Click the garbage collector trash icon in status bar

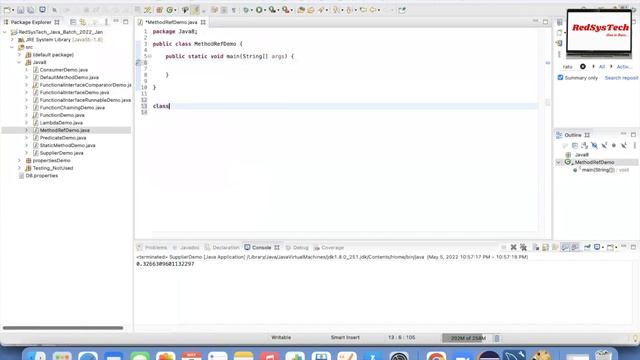497,338
